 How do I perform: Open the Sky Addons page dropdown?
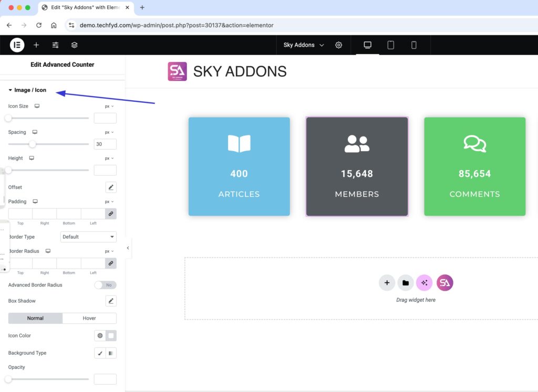[304, 45]
